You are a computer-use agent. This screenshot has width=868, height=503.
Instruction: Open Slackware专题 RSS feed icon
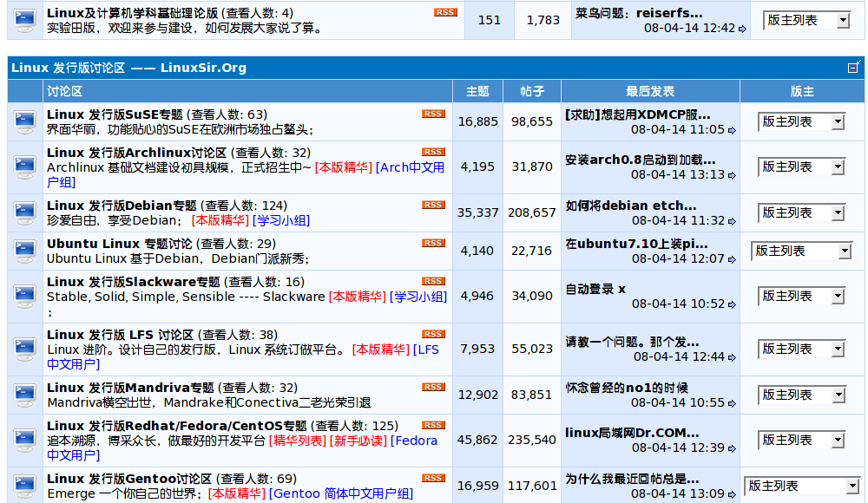[433, 282]
